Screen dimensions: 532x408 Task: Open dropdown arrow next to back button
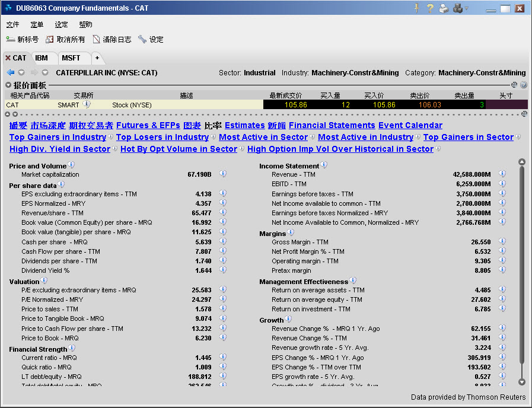21,73
